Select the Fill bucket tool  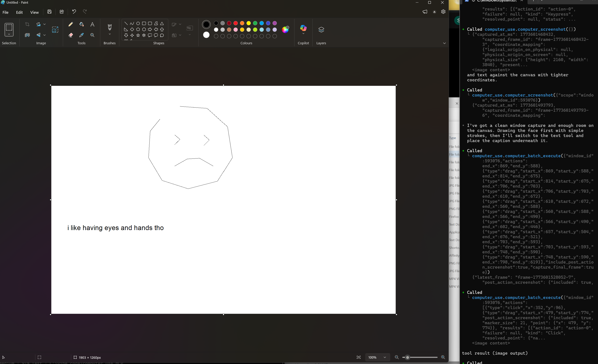click(82, 24)
